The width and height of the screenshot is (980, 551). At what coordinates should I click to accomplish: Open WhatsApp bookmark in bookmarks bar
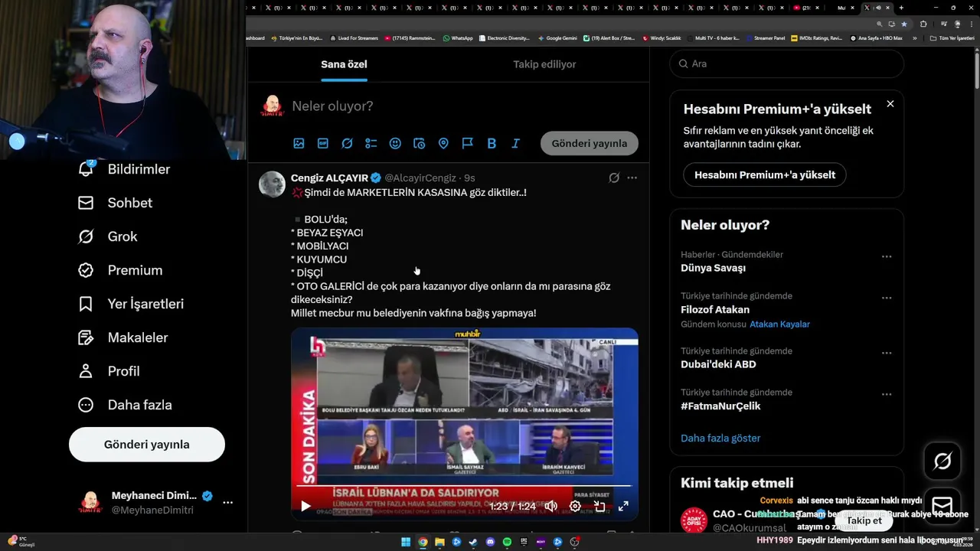tap(458, 37)
